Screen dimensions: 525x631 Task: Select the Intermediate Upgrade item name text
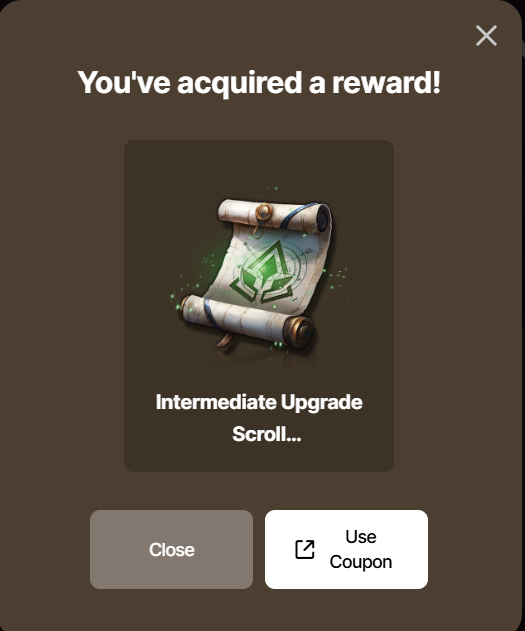(x=259, y=402)
